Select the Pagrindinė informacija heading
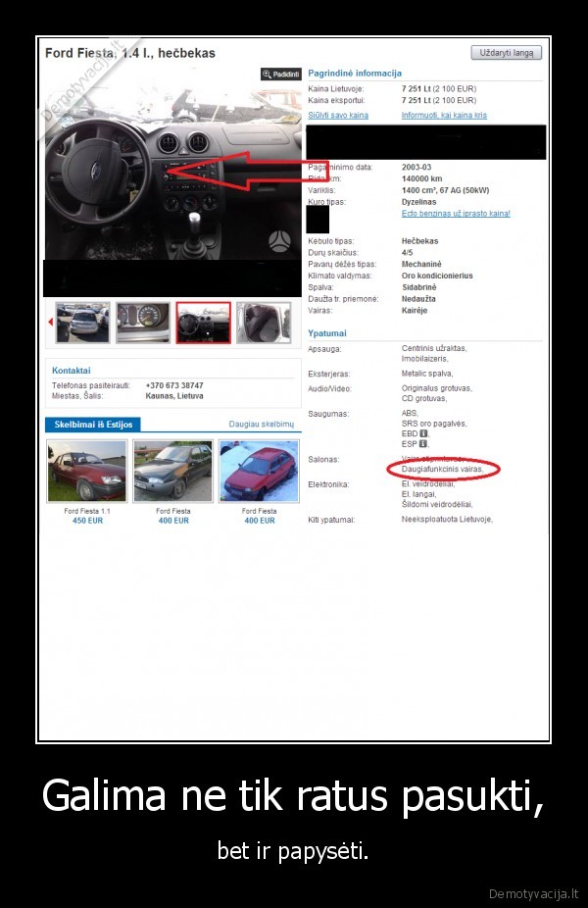This screenshot has height=908, width=588. coord(355,74)
